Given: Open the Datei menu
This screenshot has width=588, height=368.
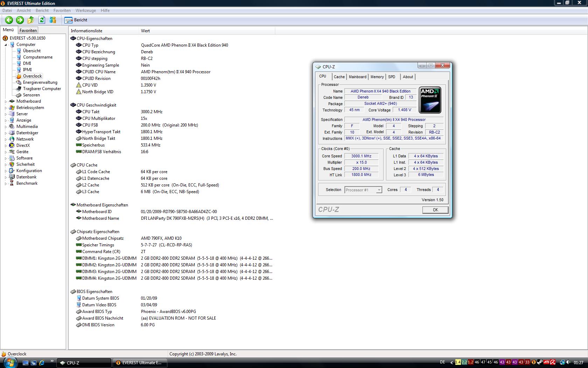Looking at the screenshot, I should 7,11.
